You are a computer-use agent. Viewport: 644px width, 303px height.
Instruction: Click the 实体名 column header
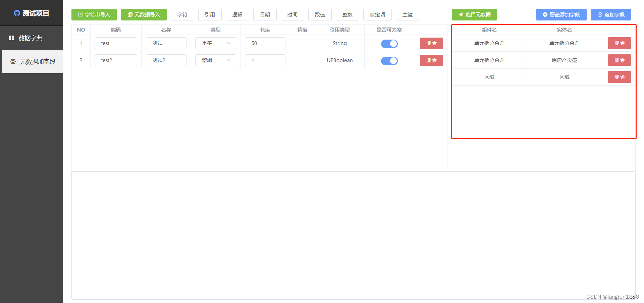click(564, 30)
